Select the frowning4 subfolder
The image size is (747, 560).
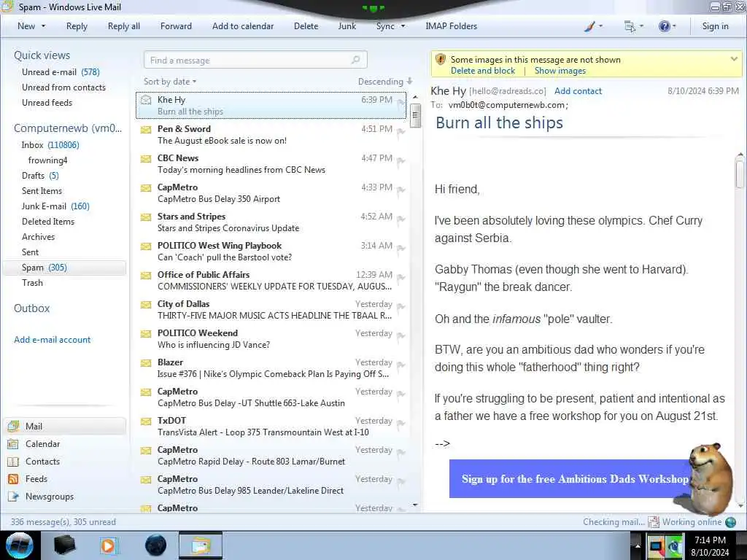pyautogui.click(x=47, y=160)
